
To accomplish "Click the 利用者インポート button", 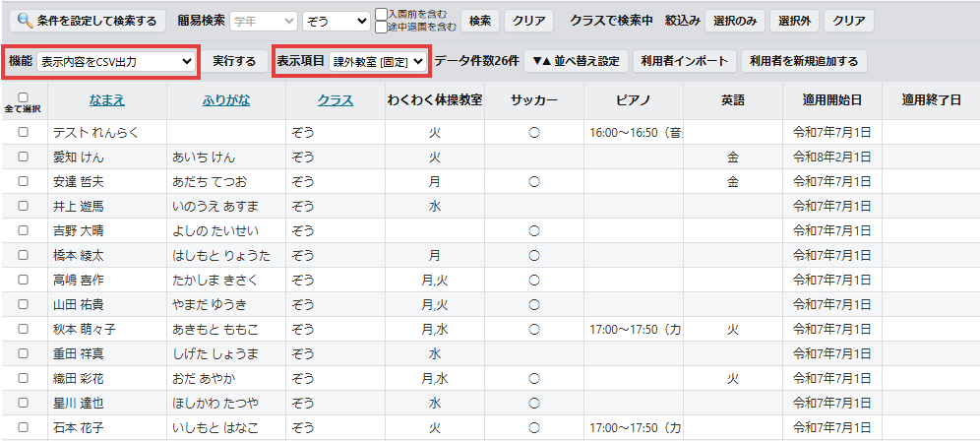I will coord(685,61).
